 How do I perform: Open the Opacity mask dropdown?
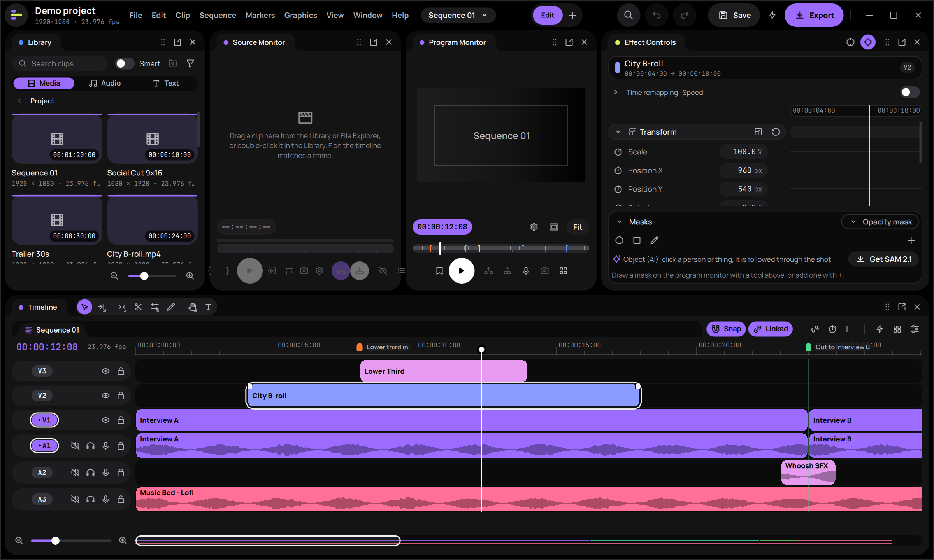click(880, 222)
